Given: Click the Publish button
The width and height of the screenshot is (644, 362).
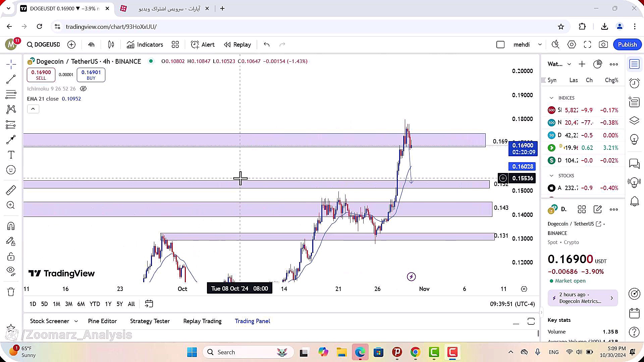Looking at the screenshot, I should (x=627, y=45).
